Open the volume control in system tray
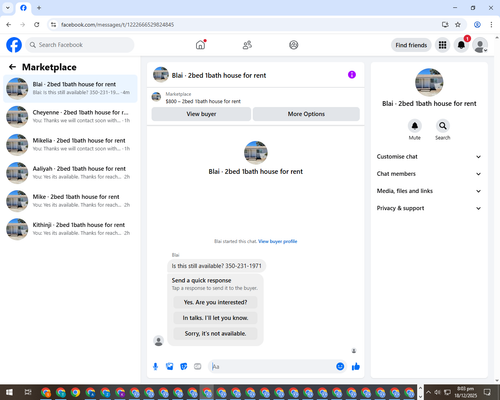 pos(437,392)
